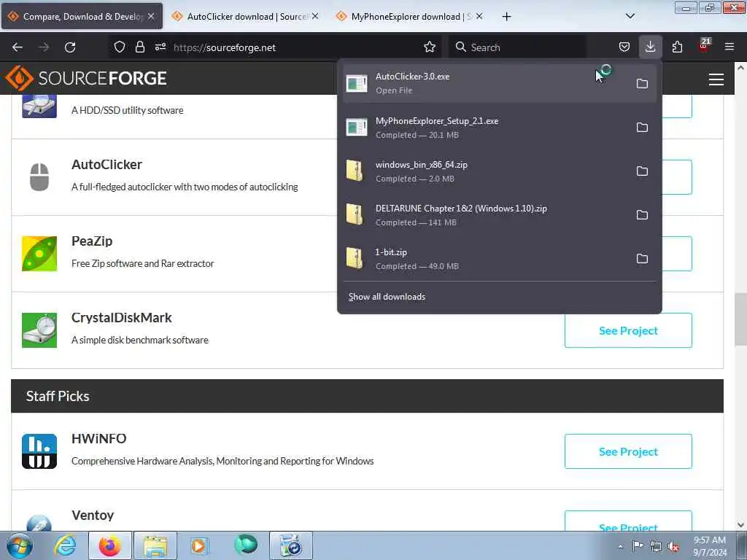The width and height of the screenshot is (747, 560).
Task: Open Windows Start menu orb
Action: [x=20, y=545]
